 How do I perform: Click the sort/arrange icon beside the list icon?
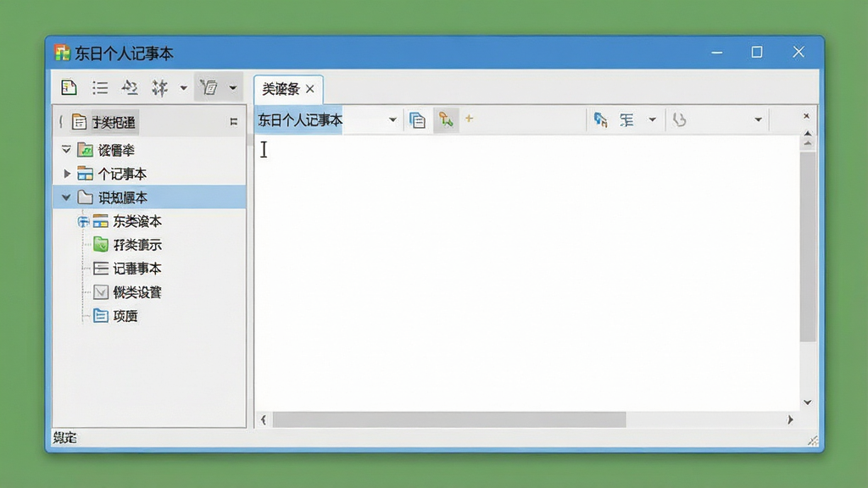coord(130,87)
